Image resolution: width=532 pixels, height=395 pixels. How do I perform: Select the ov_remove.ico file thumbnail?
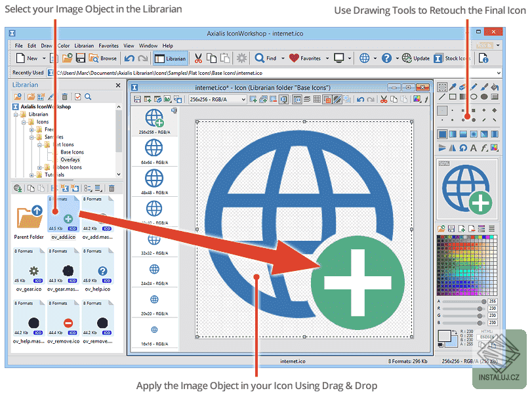[x=64, y=322]
